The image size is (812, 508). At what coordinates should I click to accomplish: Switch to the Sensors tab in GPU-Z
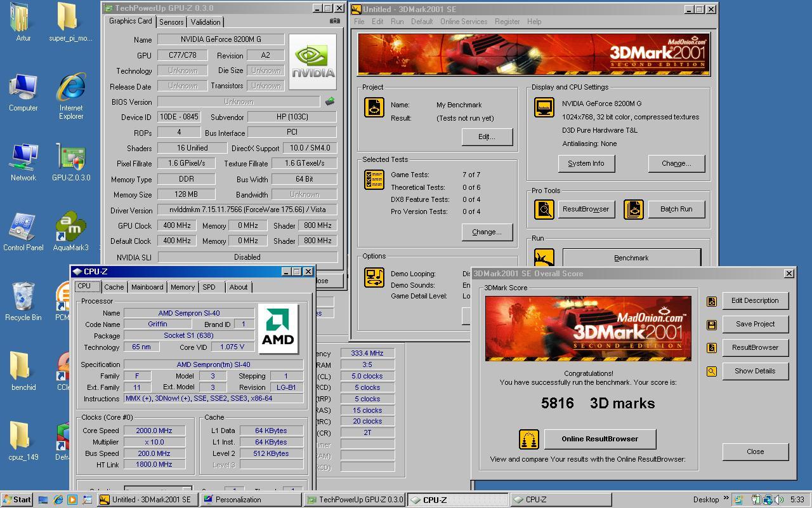click(x=171, y=22)
